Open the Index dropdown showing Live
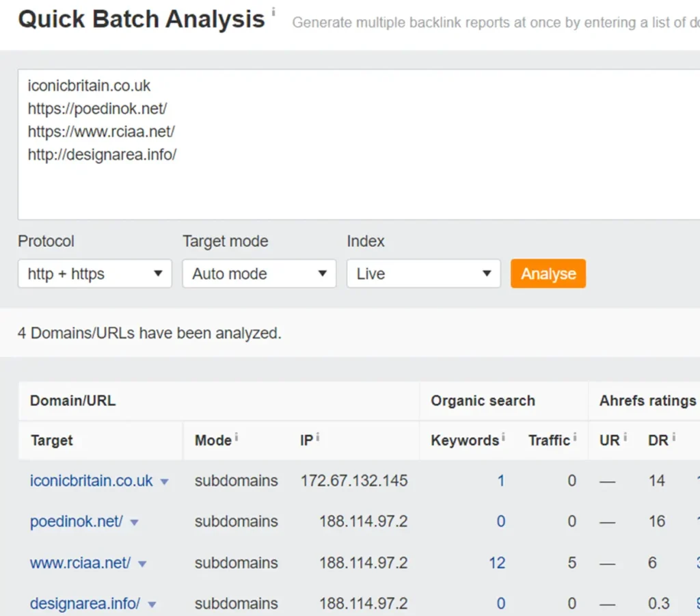700x616 pixels. [x=423, y=273]
